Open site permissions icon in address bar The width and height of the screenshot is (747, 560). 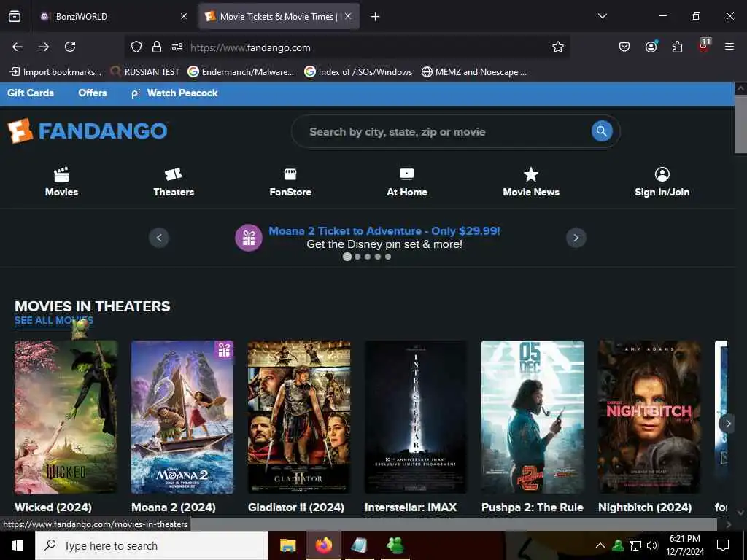tap(177, 47)
